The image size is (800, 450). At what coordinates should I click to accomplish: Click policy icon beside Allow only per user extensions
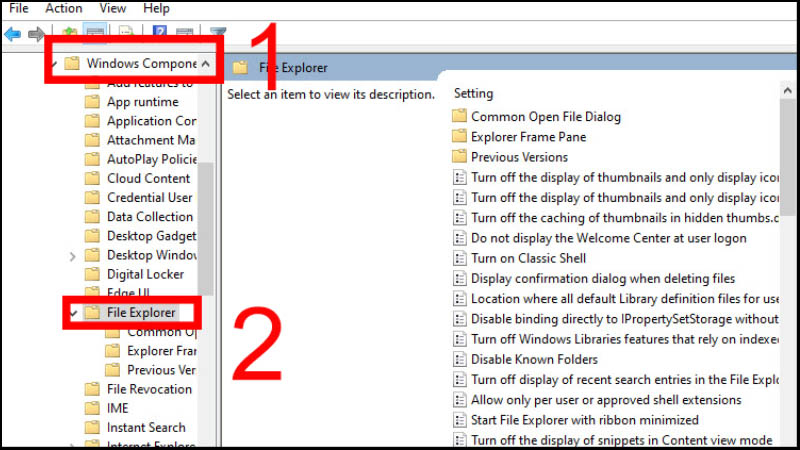[x=460, y=399]
